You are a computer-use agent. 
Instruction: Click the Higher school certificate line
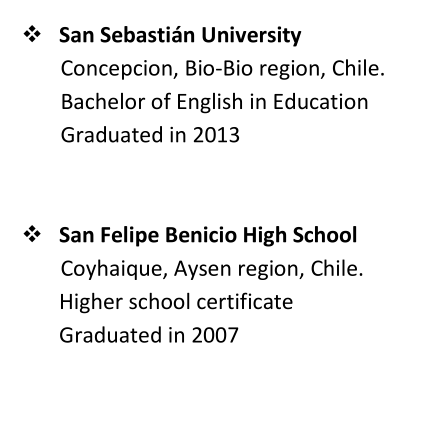coord(176,302)
